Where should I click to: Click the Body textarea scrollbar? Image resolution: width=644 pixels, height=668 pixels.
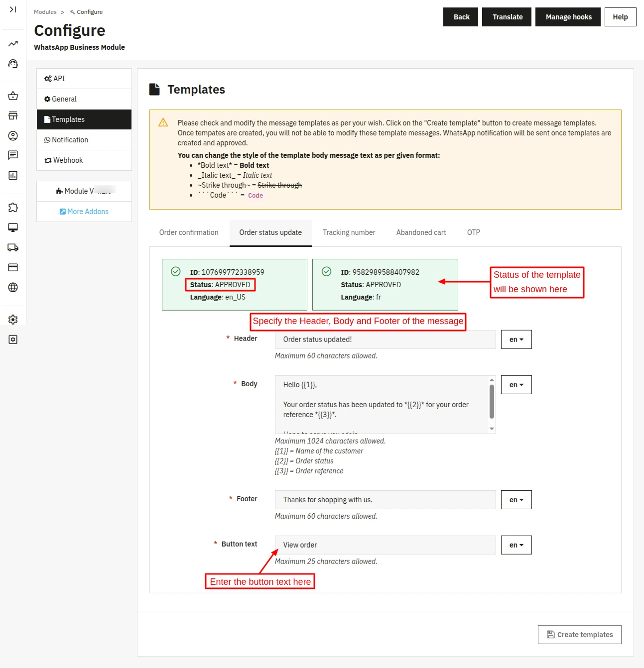point(492,401)
